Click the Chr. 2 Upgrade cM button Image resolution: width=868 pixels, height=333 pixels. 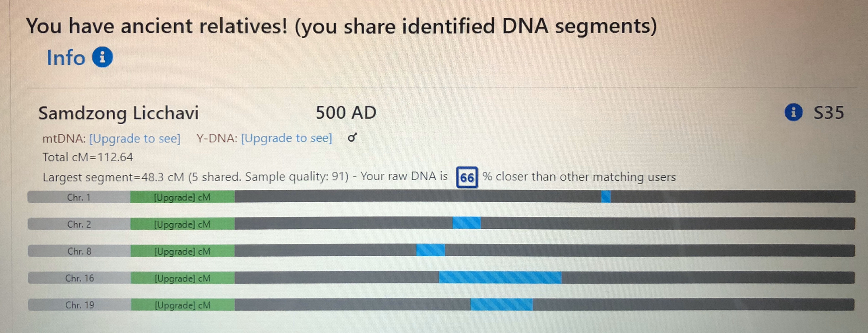(x=182, y=224)
